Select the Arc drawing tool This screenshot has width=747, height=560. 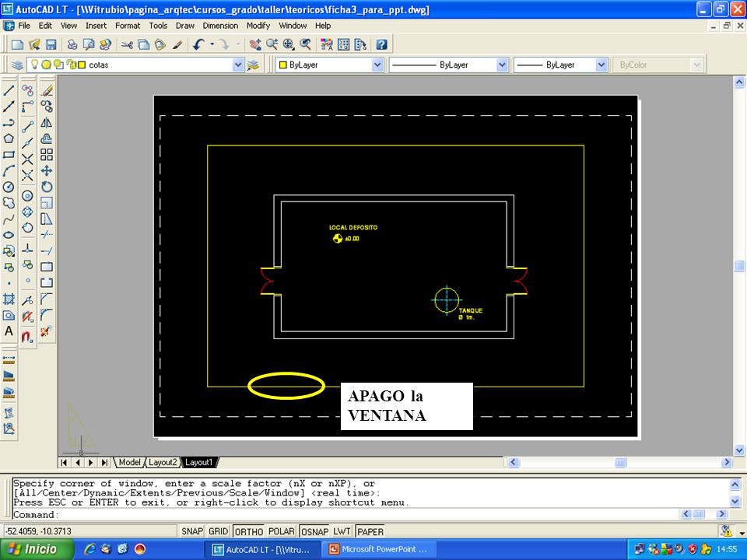(x=9, y=170)
